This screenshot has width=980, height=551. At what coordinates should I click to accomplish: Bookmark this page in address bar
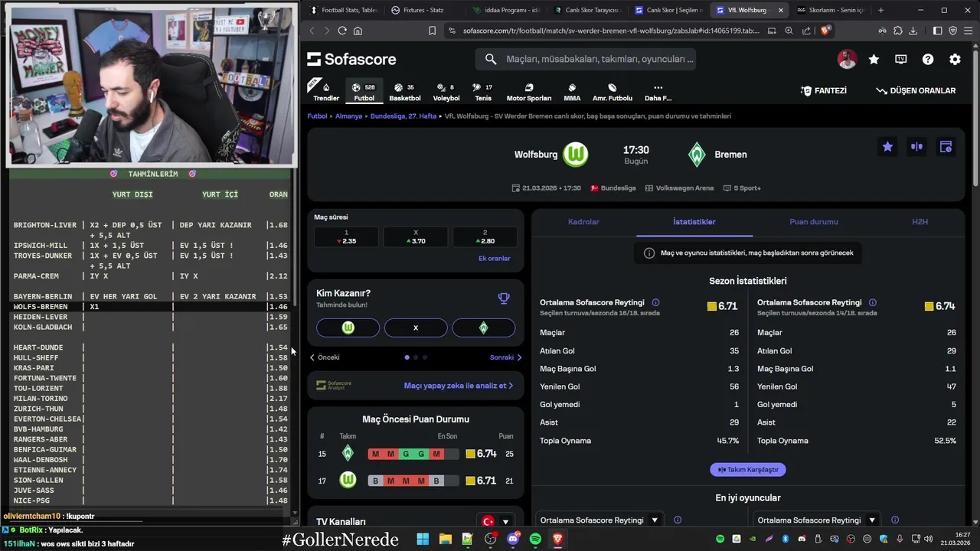tap(432, 31)
